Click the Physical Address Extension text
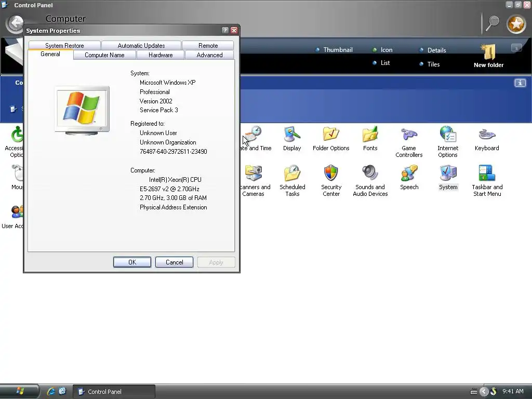 pos(174,207)
